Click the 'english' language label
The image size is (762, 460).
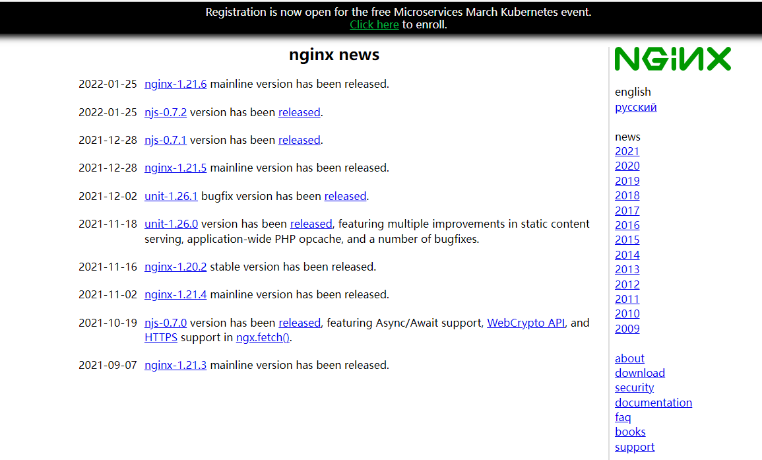(x=633, y=92)
